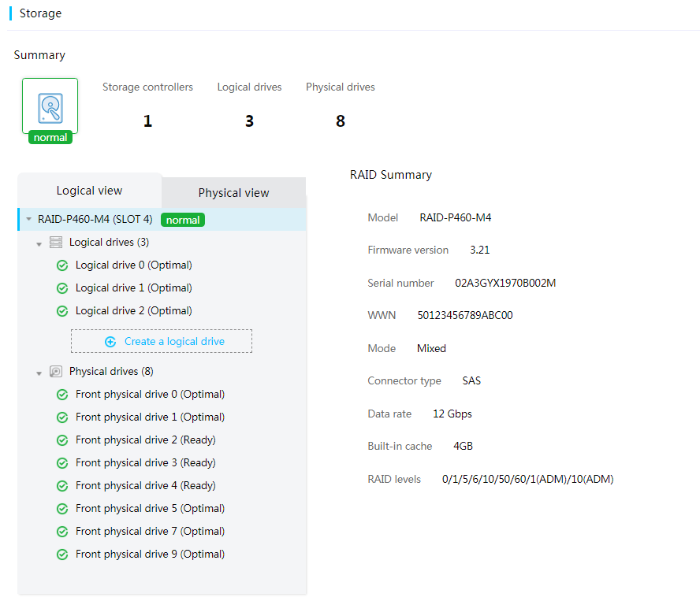
Task: Collapse the Physical drives (8) group
Action: tap(39, 373)
